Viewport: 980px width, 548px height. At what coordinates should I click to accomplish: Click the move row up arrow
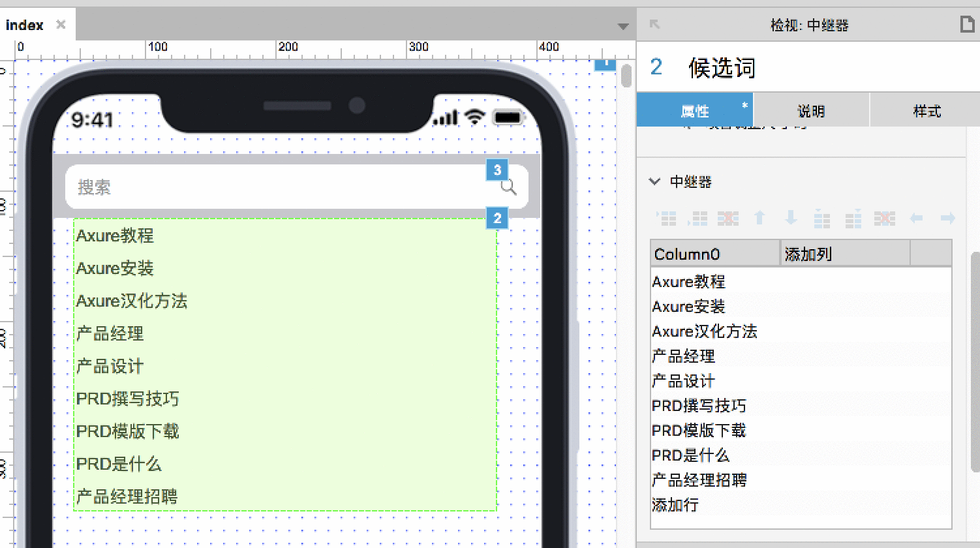pos(759,218)
